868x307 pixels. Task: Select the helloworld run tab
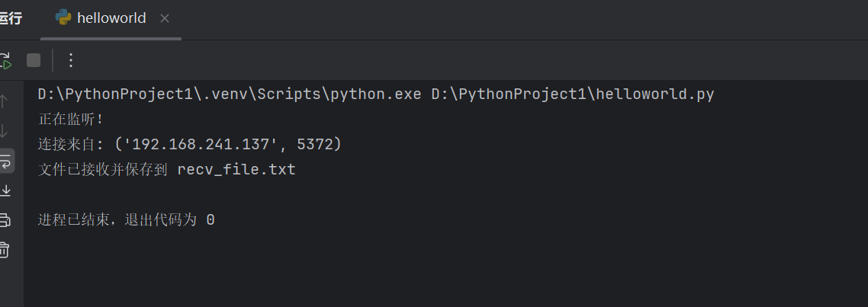[x=111, y=18]
